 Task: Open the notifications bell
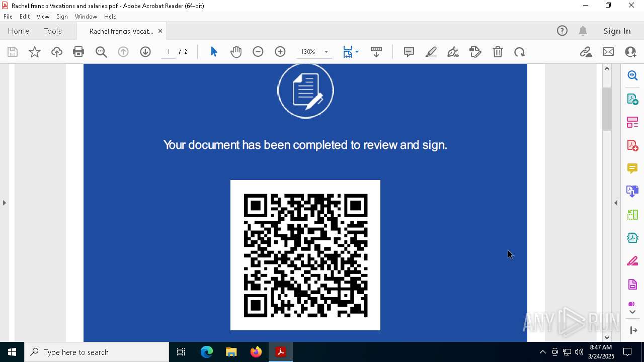583,31
